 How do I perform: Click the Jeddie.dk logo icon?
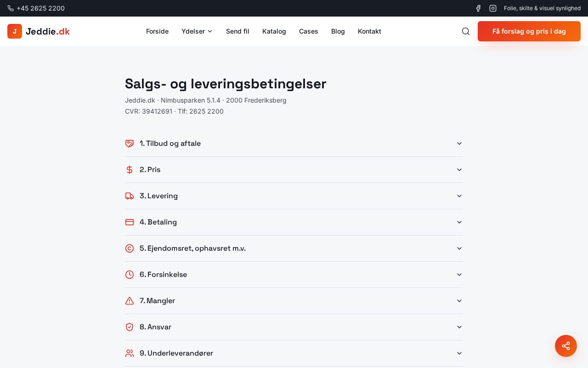15,31
